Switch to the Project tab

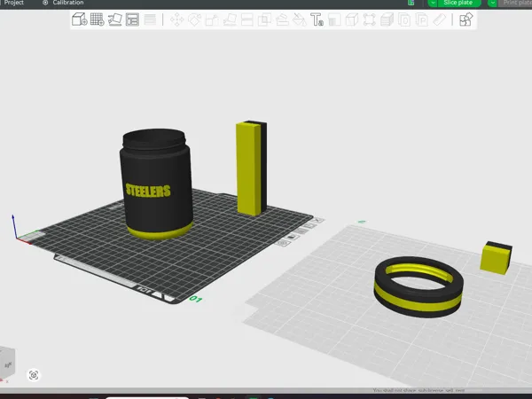(x=13, y=3)
